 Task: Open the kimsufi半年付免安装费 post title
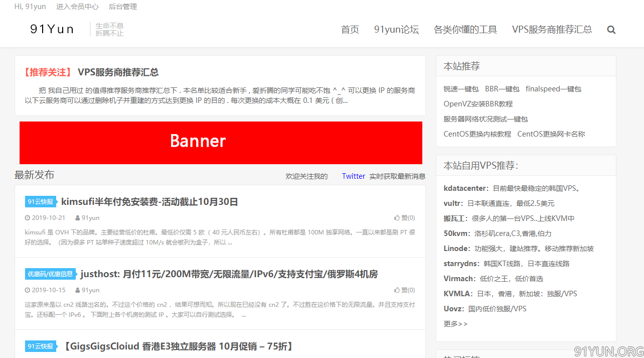point(149,202)
